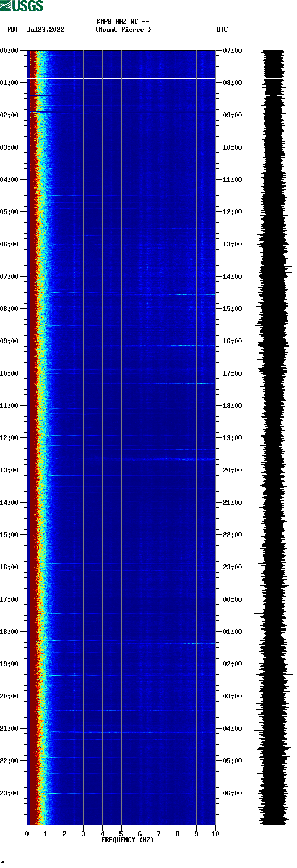Viewport: 297px width, 868px height.
Task: Click the 08:00 UTC right-axis label
Action: point(232,83)
